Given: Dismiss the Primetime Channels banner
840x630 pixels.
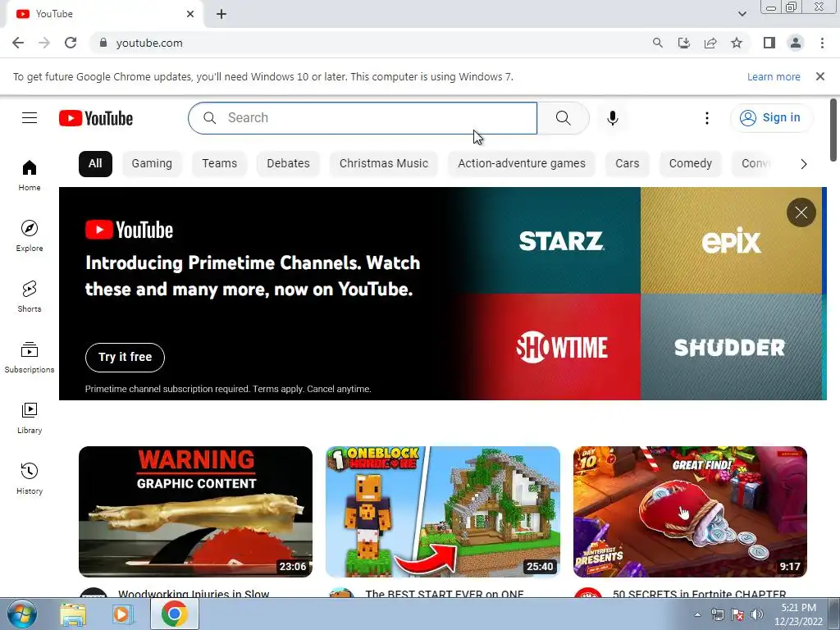Looking at the screenshot, I should click(x=801, y=212).
